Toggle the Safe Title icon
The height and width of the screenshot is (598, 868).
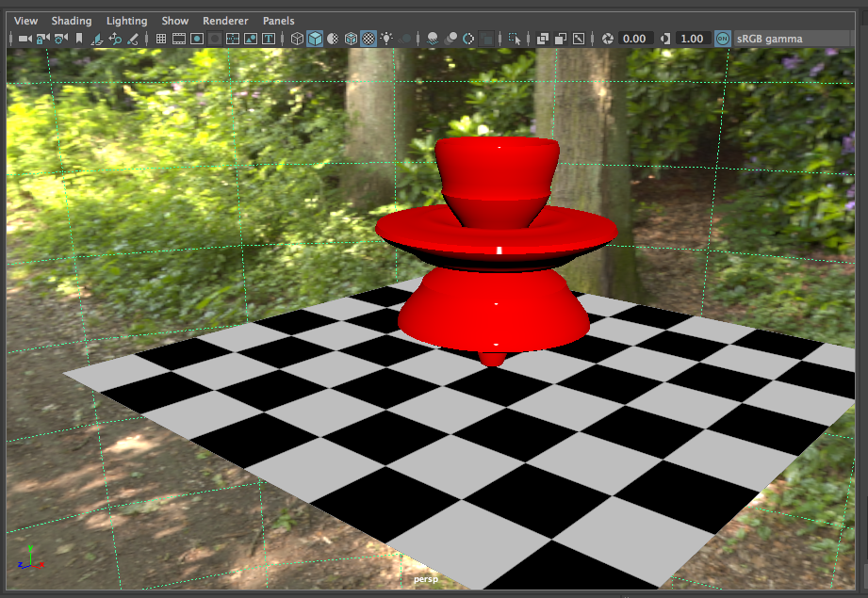click(x=269, y=39)
